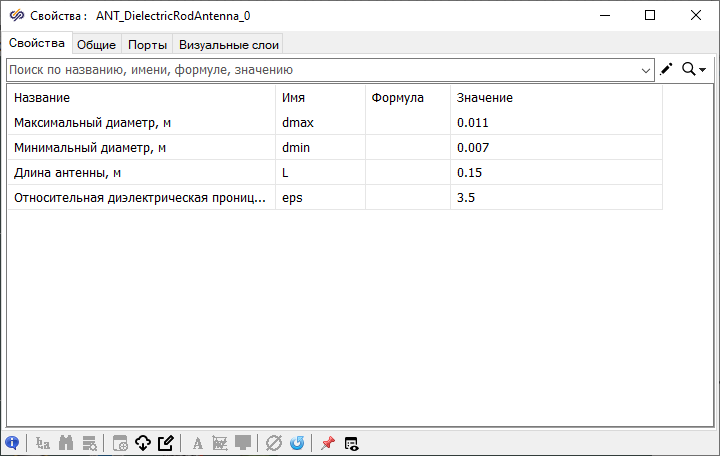
Task: Click the cloud download icon
Action: pyautogui.click(x=142, y=443)
